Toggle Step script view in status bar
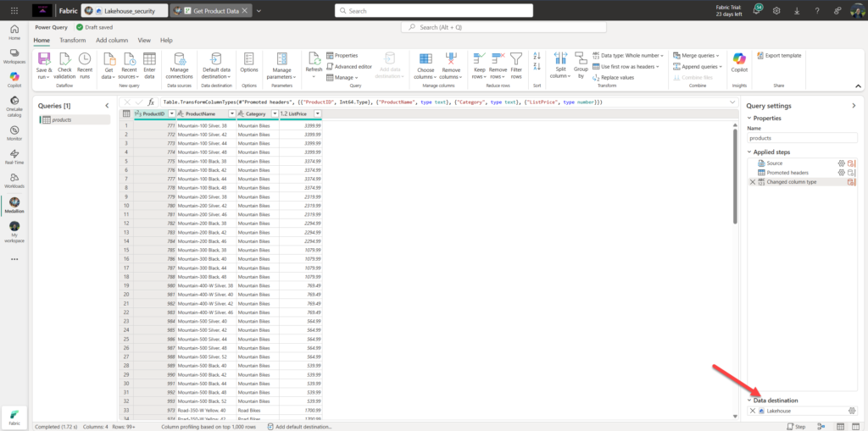 click(x=797, y=426)
